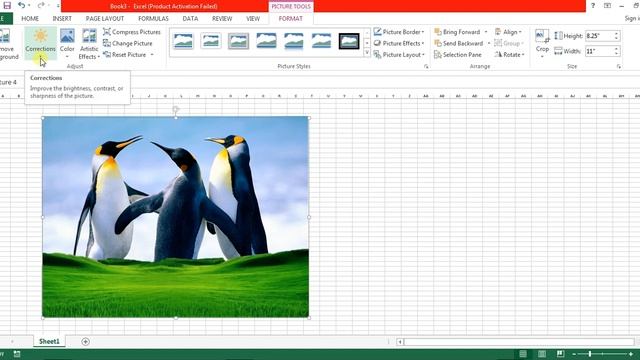This screenshot has width=640, height=360.
Task: Edit the picture Height field
Action: click(600, 36)
